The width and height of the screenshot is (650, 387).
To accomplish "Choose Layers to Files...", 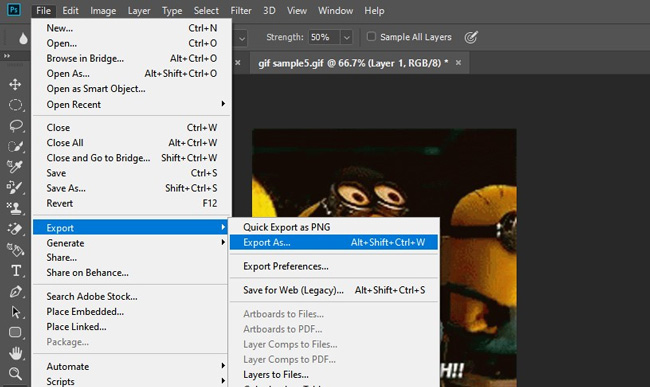I will point(334,374).
